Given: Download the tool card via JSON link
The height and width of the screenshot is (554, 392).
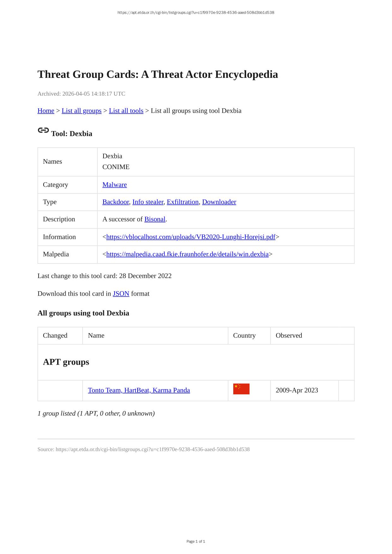Looking at the screenshot, I should tap(121, 294).
